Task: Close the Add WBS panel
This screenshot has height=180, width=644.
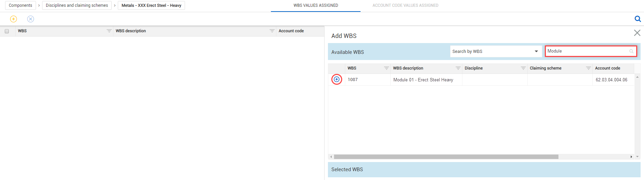Action: pyautogui.click(x=637, y=33)
